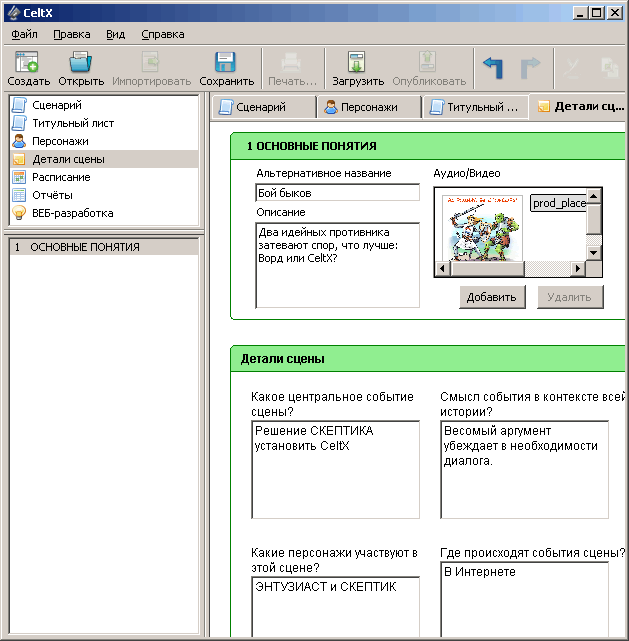
Task: Click the greyed-out cut scissors icon
Action: point(571,67)
